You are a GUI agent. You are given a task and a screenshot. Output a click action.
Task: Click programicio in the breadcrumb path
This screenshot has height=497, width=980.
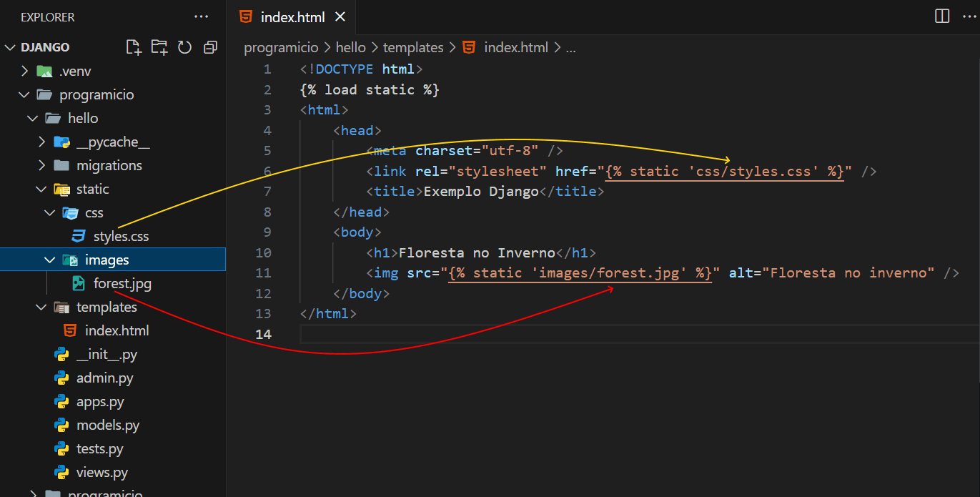pos(281,47)
